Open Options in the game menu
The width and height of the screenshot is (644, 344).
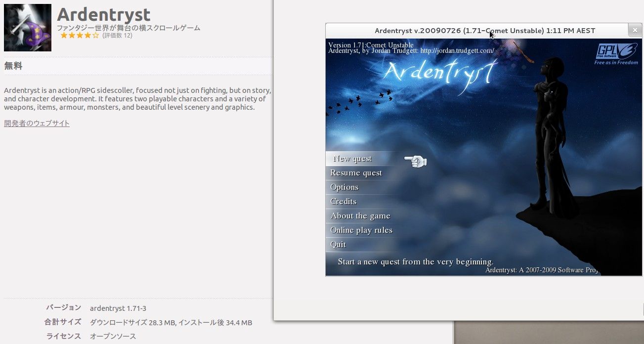344,187
